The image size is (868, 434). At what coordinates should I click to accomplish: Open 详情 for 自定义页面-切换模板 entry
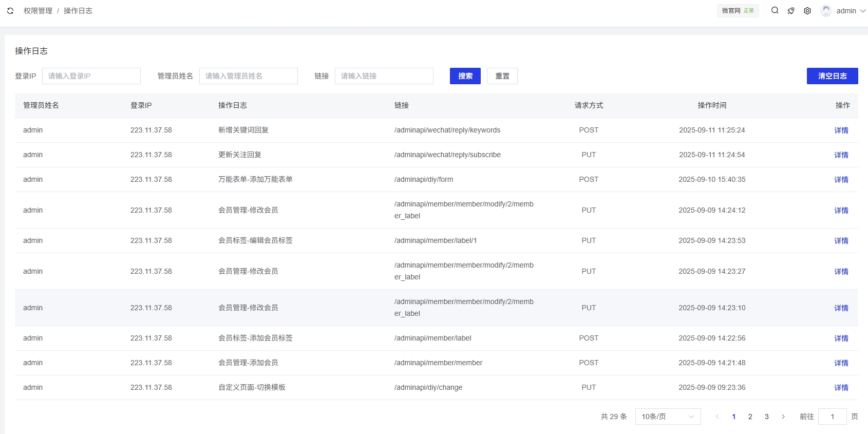coord(841,388)
